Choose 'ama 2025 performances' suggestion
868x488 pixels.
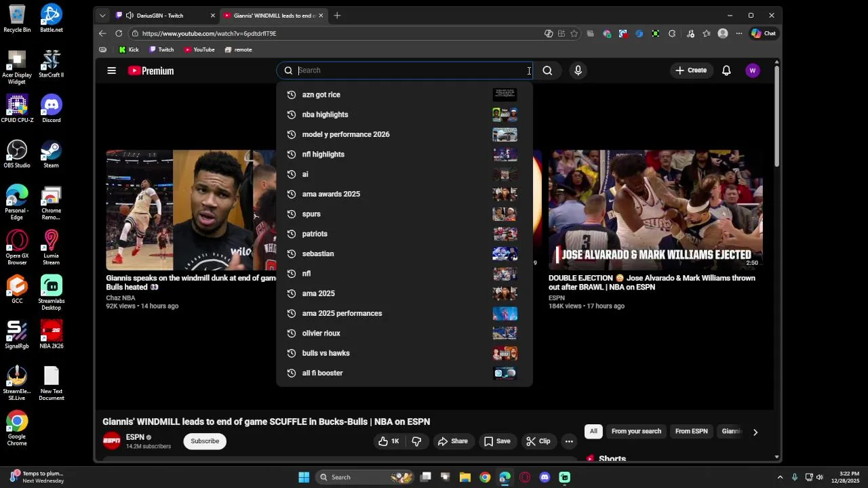[404, 313]
